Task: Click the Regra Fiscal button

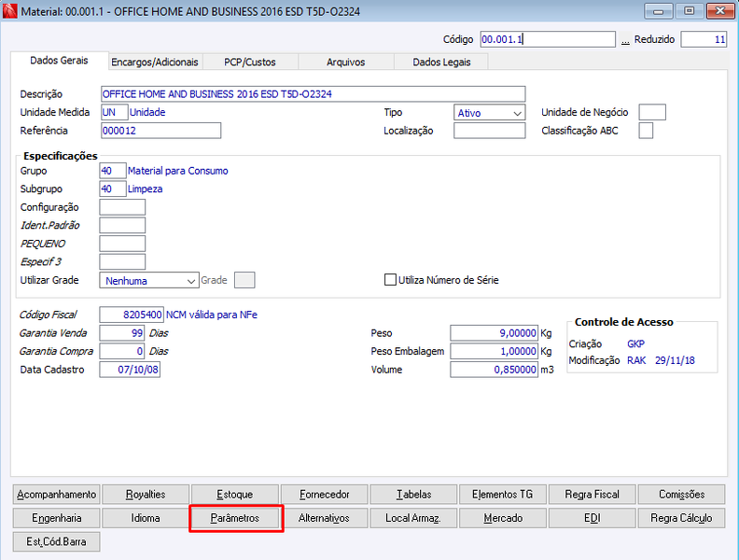Action: pyautogui.click(x=592, y=495)
